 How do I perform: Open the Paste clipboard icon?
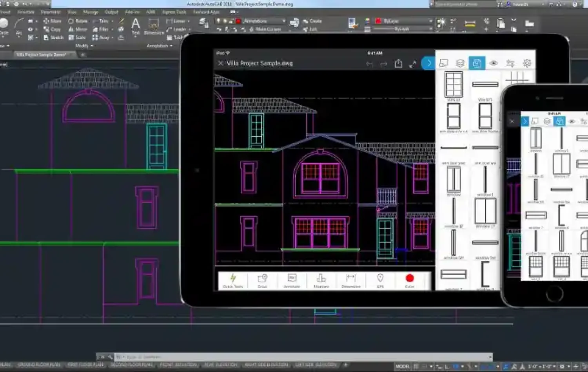click(x=501, y=23)
